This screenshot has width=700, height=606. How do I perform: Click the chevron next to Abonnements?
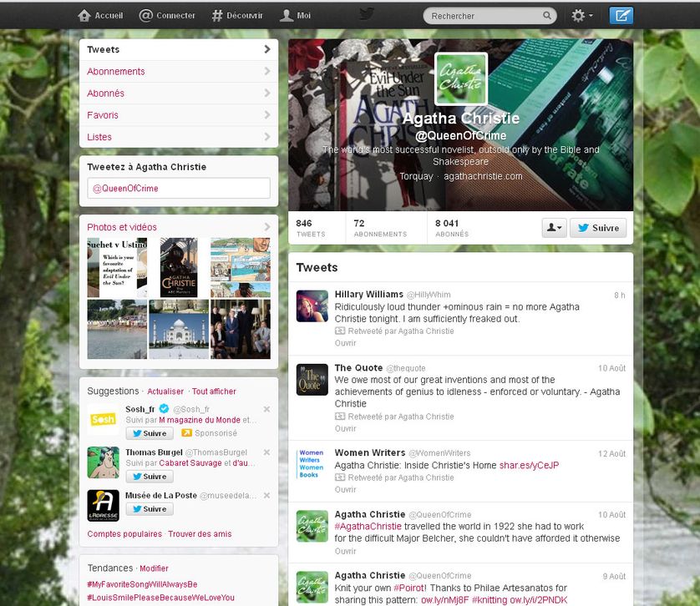click(x=267, y=71)
